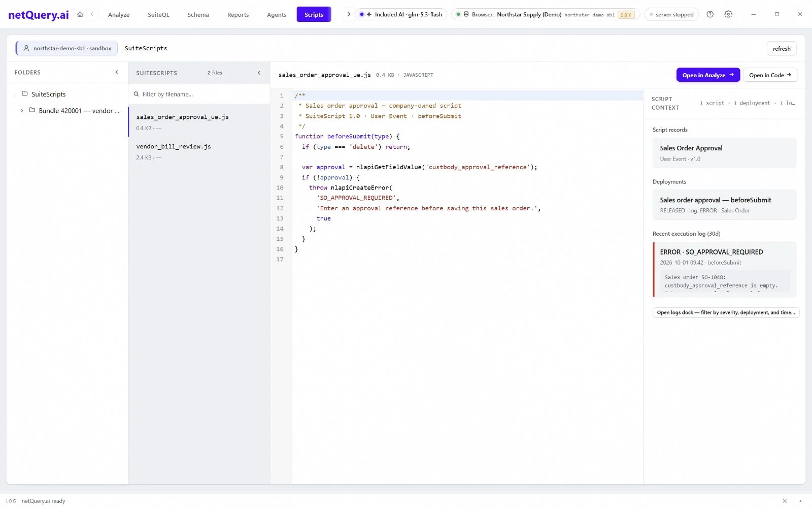812x508 pixels.
Task: Open settings gear icon
Action: [x=728, y=14]
